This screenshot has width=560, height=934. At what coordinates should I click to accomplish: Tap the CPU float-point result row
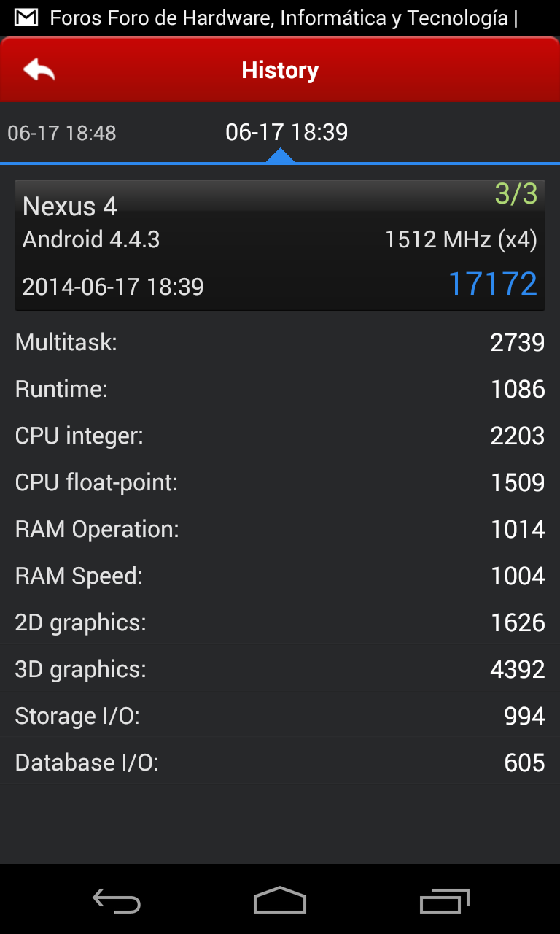[x=280, y=482]
